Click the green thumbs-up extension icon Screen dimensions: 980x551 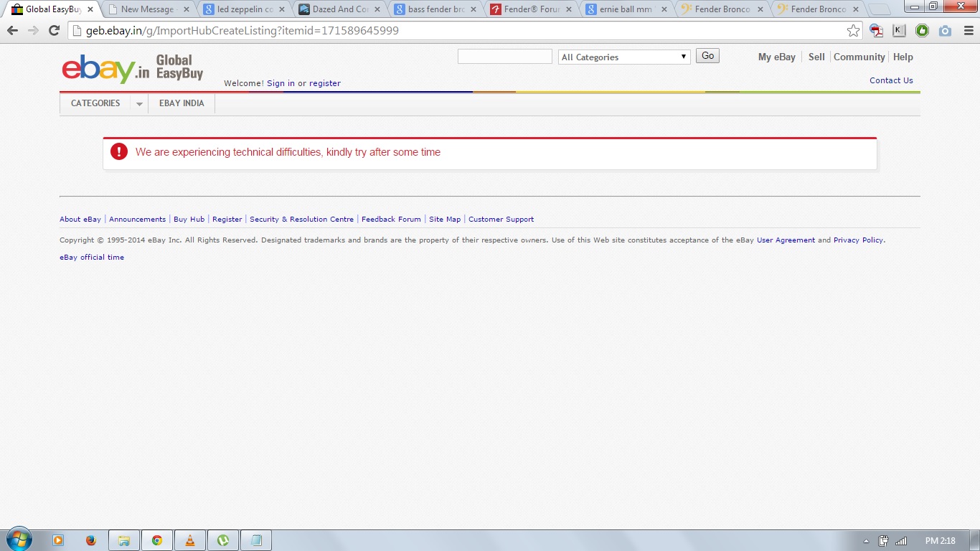coord(922,31)
